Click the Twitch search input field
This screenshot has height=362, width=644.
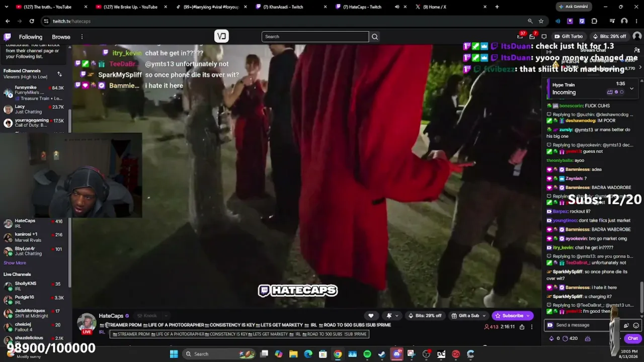[x=315, y=37]
